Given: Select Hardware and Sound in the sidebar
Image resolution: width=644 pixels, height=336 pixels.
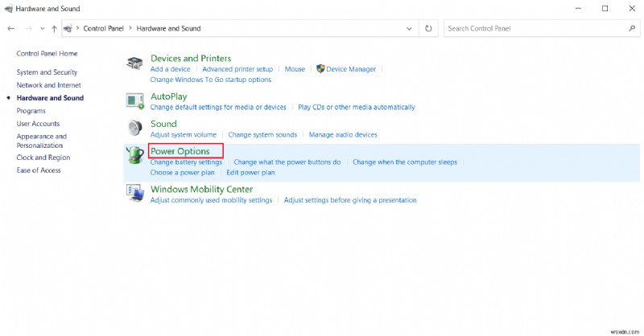Looking at the screenshot, I should coord(50,97).
